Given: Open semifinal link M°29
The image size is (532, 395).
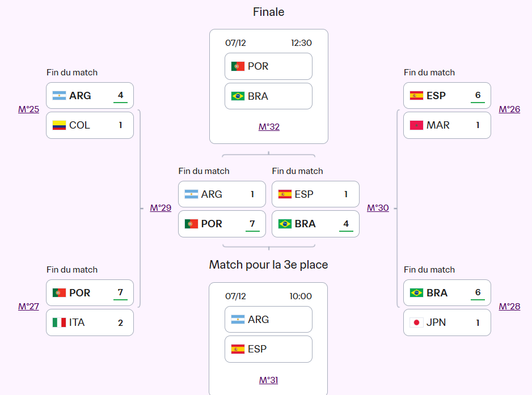Looking at the screenshot, I should pos(161,208).
